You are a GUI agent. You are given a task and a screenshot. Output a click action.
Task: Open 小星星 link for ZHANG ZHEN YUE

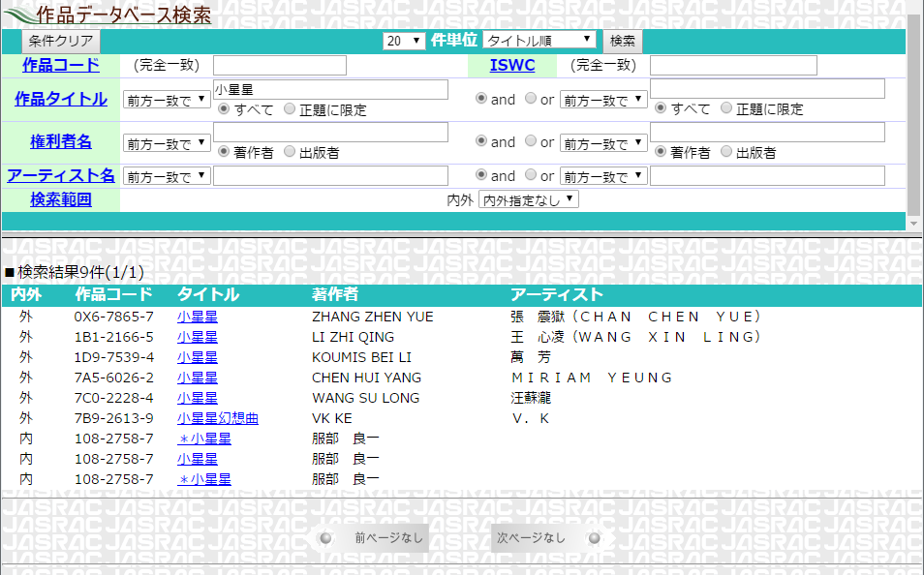[198, 317]
